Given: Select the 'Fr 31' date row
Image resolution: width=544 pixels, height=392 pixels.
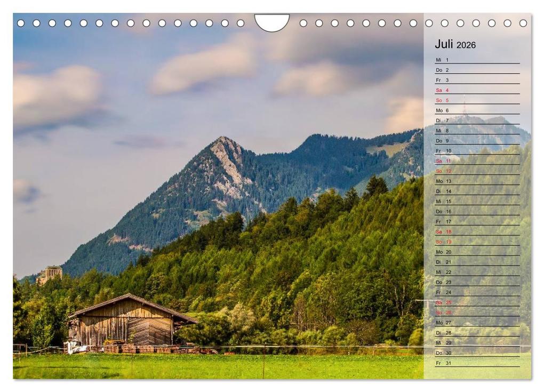Looking at the screenshot, I should click(x=477, y=363).
